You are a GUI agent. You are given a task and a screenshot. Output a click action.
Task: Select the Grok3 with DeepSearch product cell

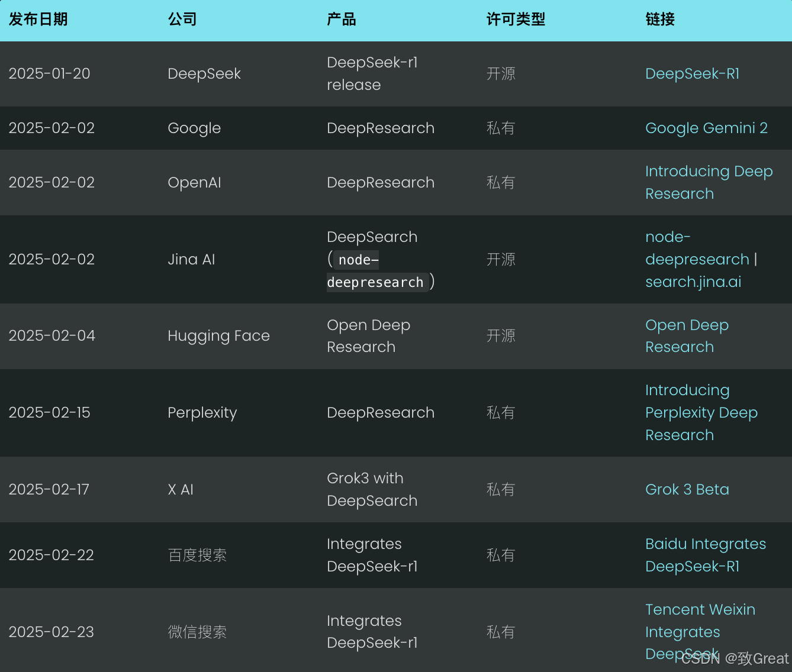372,490
